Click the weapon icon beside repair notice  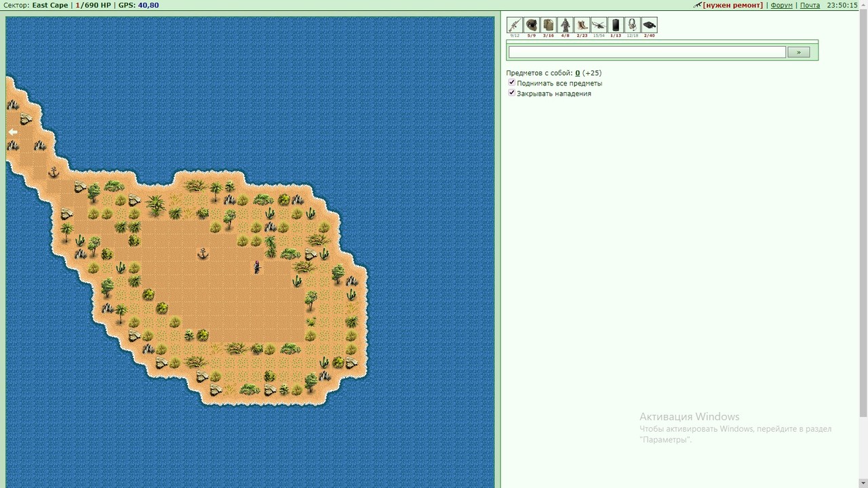pyautogui.click(x=697, y=5)
